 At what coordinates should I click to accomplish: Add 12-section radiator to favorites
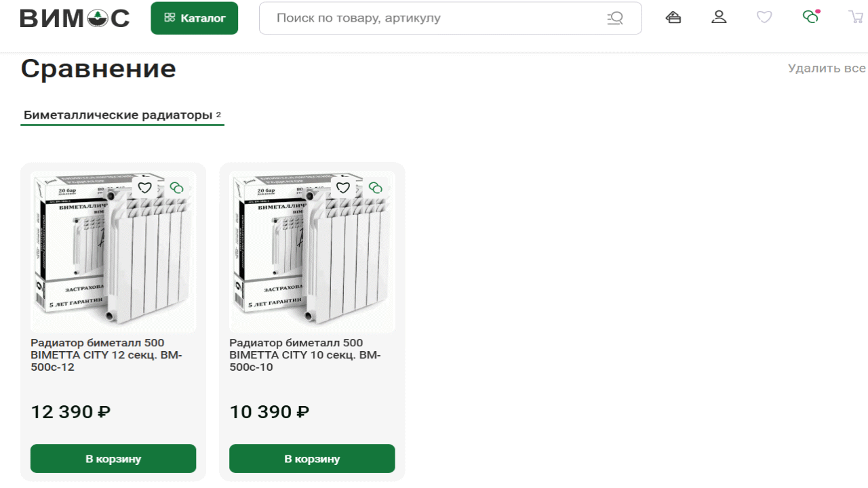coord(144,188)
